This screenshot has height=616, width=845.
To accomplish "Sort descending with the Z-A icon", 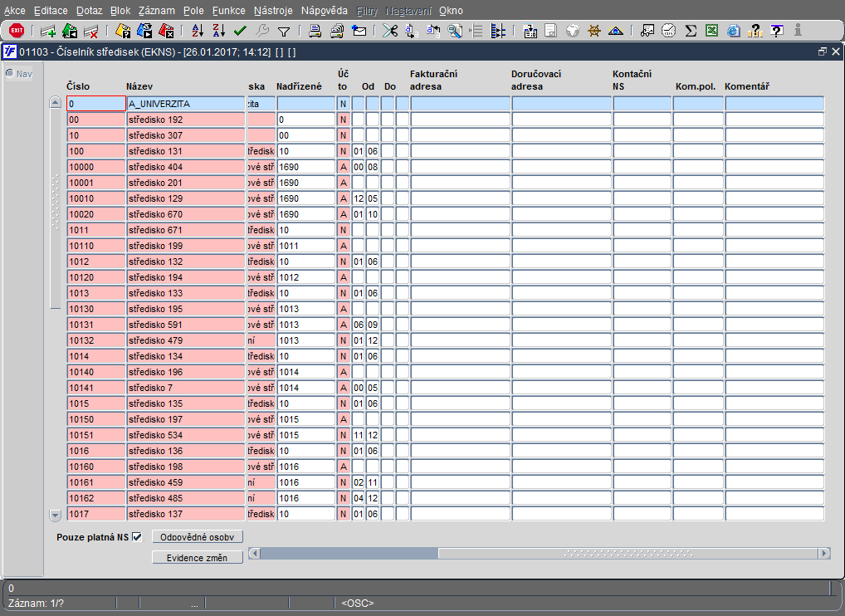I will pyautogui.click(x=218, y=32).
